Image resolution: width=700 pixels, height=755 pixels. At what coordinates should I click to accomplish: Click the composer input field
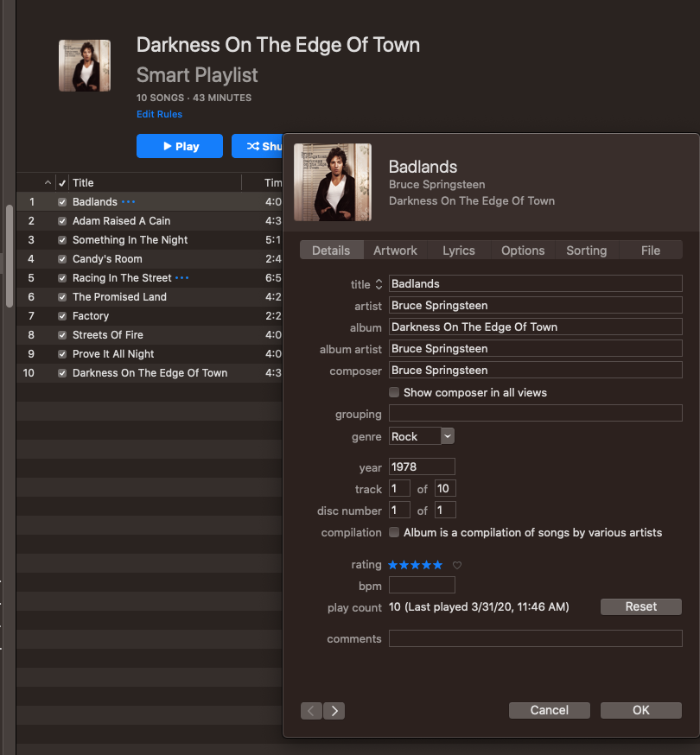[x=535, y=371]
